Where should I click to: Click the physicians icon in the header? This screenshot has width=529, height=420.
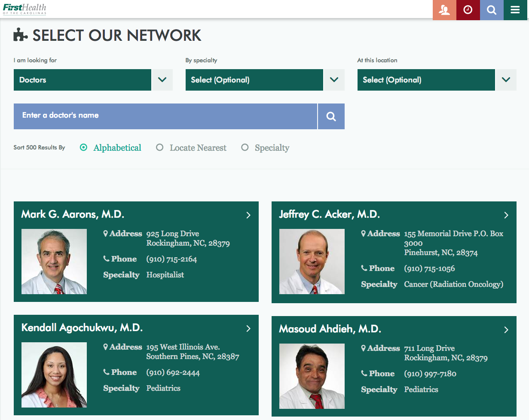[444, 10]
